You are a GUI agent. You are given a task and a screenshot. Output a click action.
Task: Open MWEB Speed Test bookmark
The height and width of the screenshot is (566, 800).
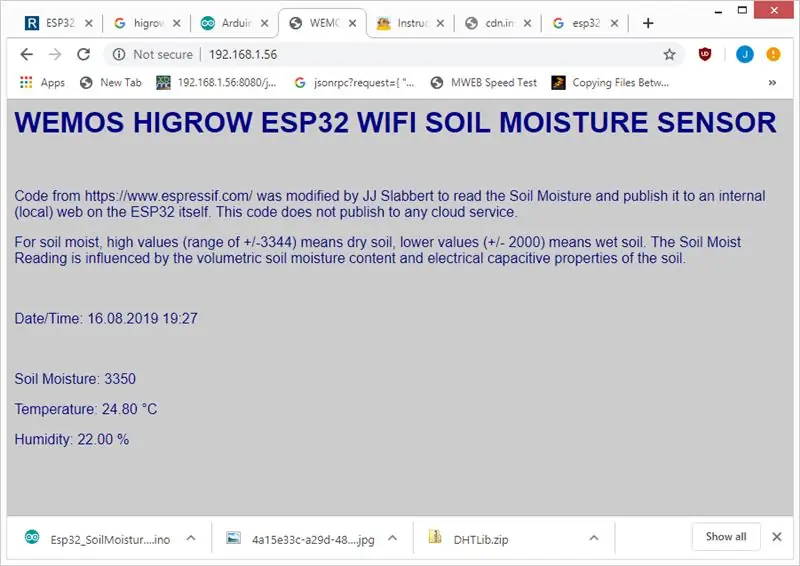point(484,83)
